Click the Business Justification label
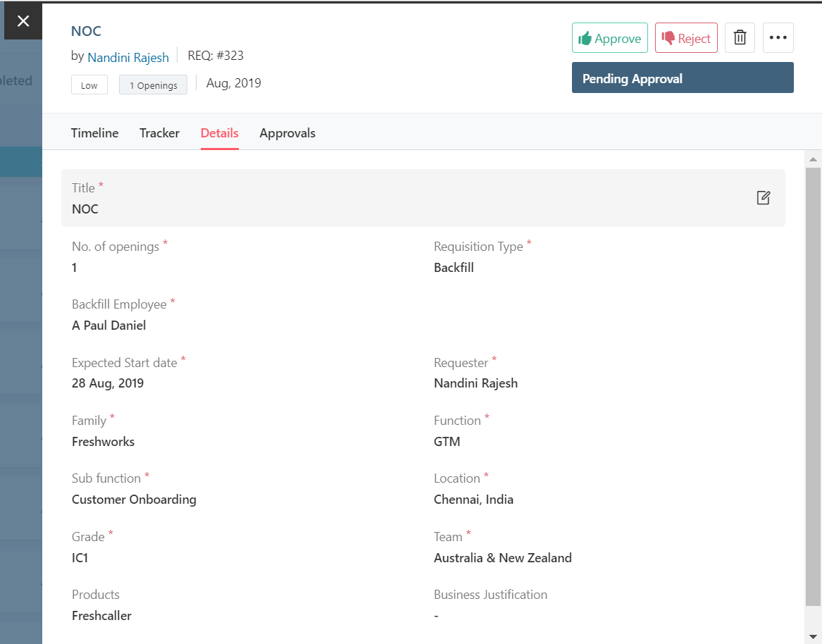This screenshot has width=822, height=644. pos(491,594)
